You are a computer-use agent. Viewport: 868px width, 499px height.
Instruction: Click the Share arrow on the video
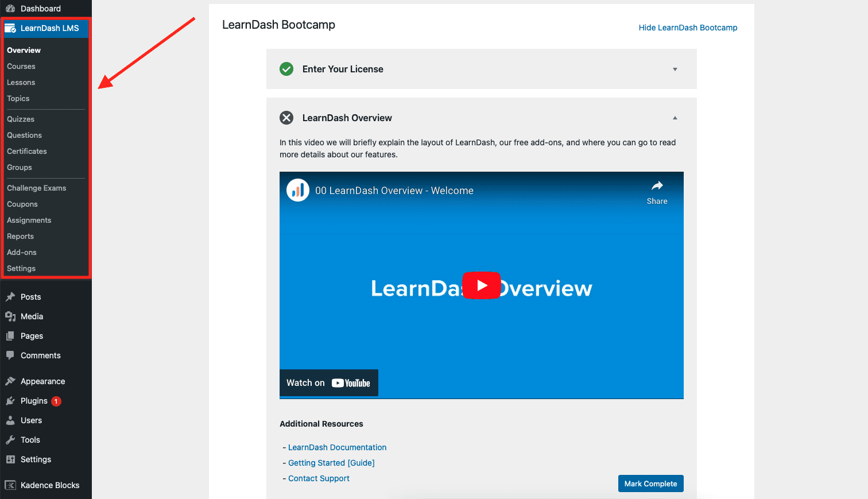[657, 185]
